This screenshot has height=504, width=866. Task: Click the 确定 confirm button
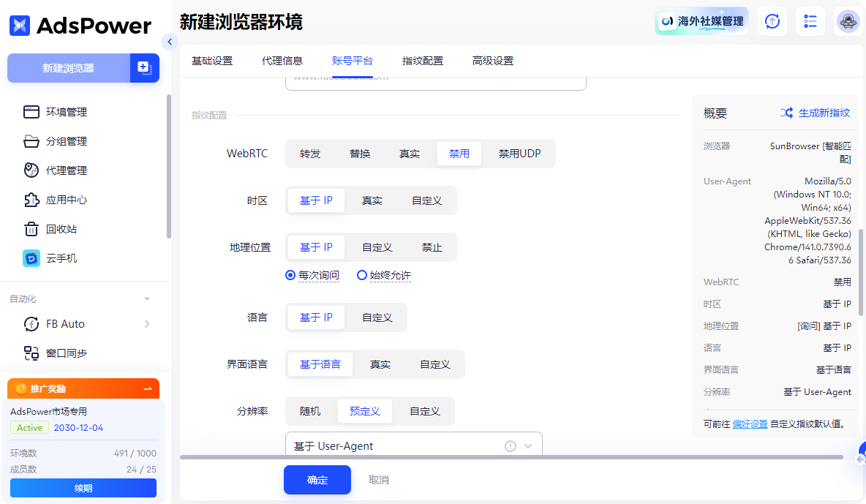[x=317, y=480]
